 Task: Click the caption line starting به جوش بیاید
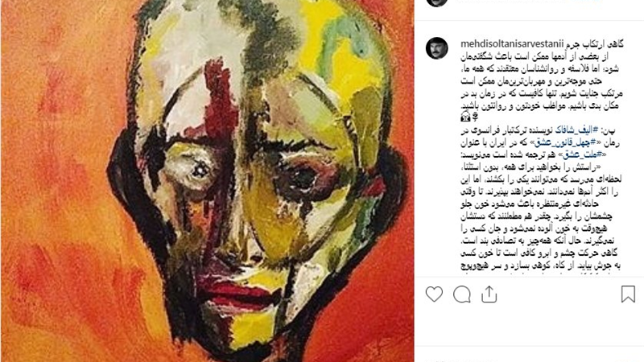[539, 265]
